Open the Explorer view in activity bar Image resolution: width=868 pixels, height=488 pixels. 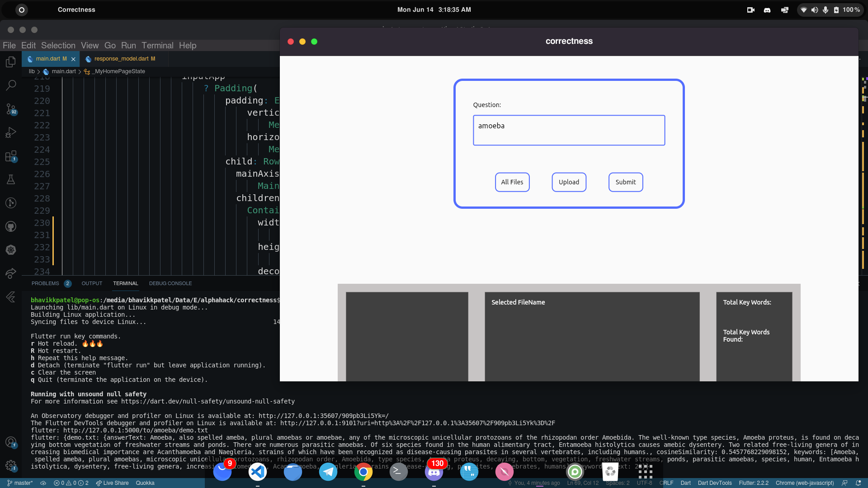point(11,62)
